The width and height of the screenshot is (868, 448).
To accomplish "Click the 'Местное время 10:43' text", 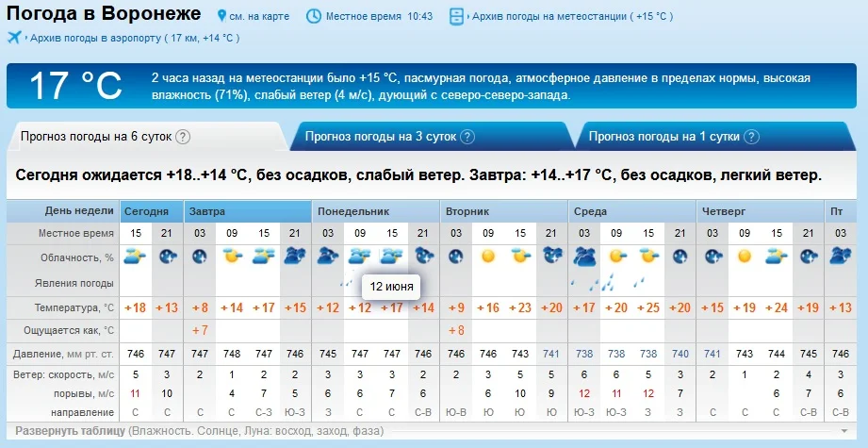I will click(x=379, y=17).
